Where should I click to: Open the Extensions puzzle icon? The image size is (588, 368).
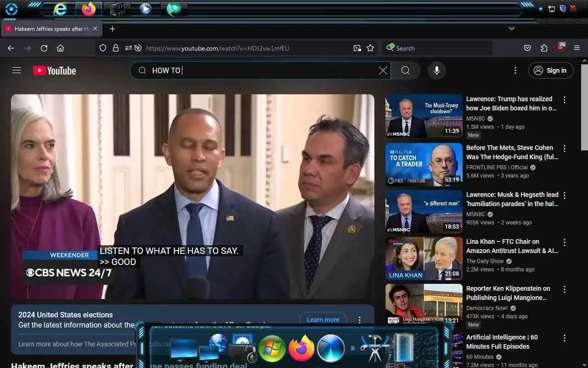544,48
